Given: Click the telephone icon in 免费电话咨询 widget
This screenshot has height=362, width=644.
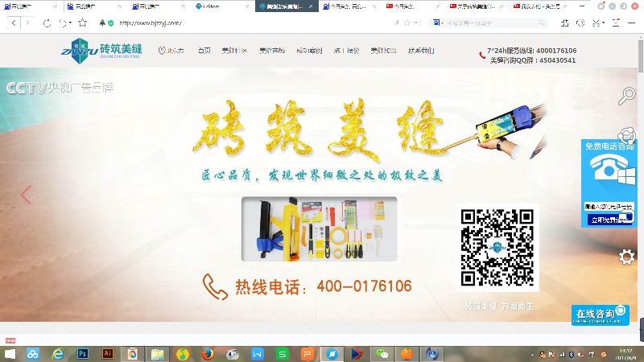Looking at the screenshot, I should 609,167.
